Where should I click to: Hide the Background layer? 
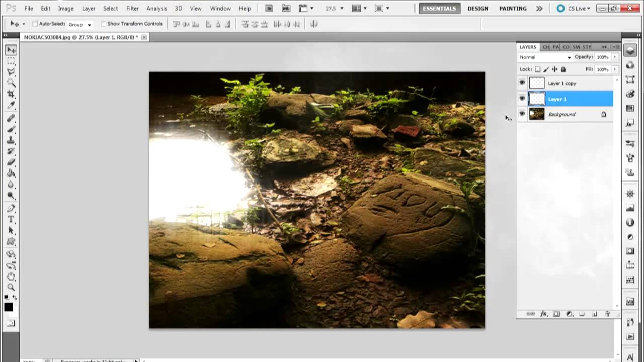(x=522, y=114)
